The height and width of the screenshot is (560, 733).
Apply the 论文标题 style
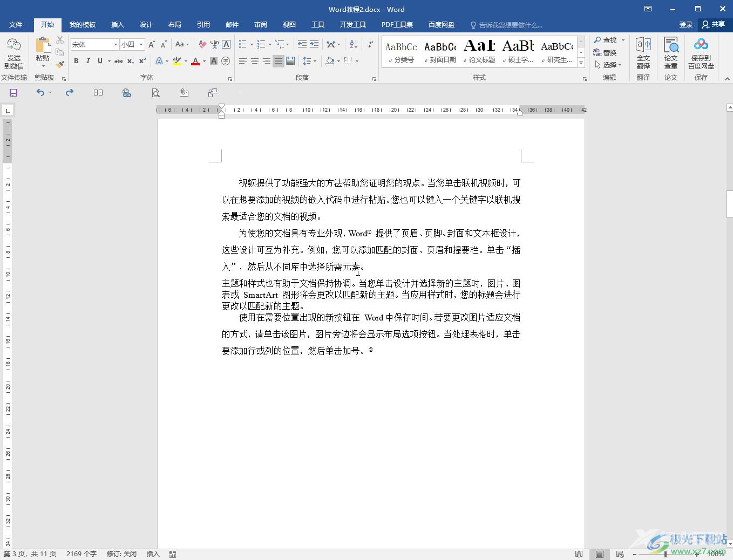(x=479, y=52)
